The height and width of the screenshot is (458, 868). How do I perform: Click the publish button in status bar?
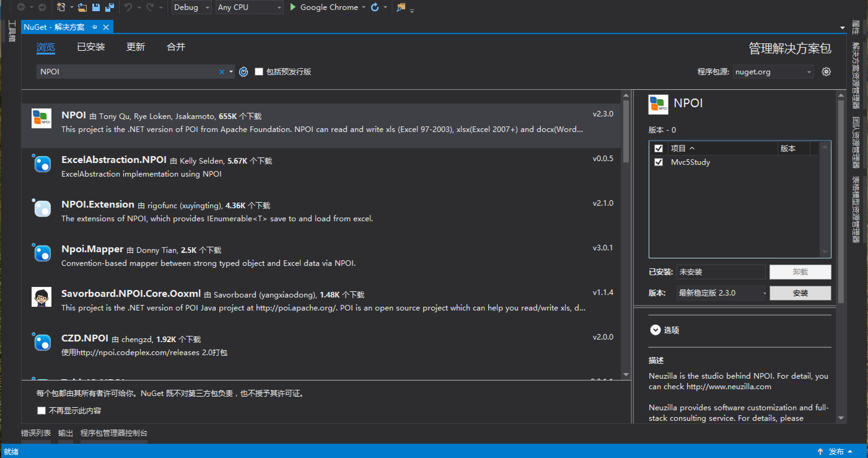pos(836,451)
